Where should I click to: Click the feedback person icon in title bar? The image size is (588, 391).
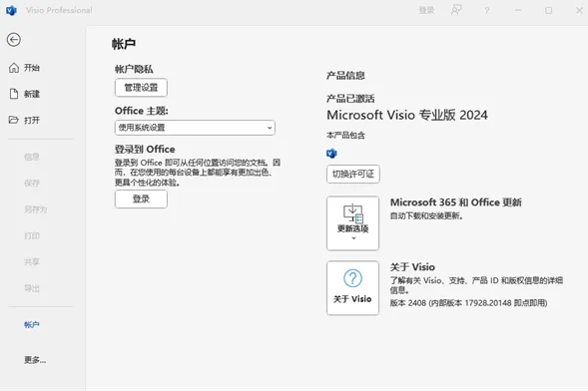pos(456,10)
